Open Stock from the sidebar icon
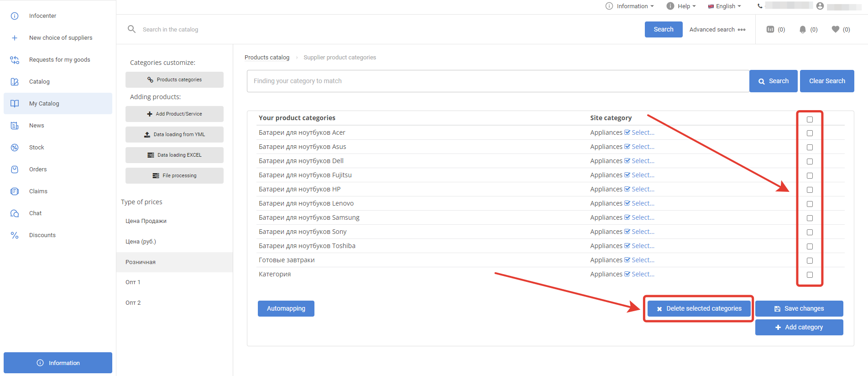The image size is (868, 376). tap(15, 148)
